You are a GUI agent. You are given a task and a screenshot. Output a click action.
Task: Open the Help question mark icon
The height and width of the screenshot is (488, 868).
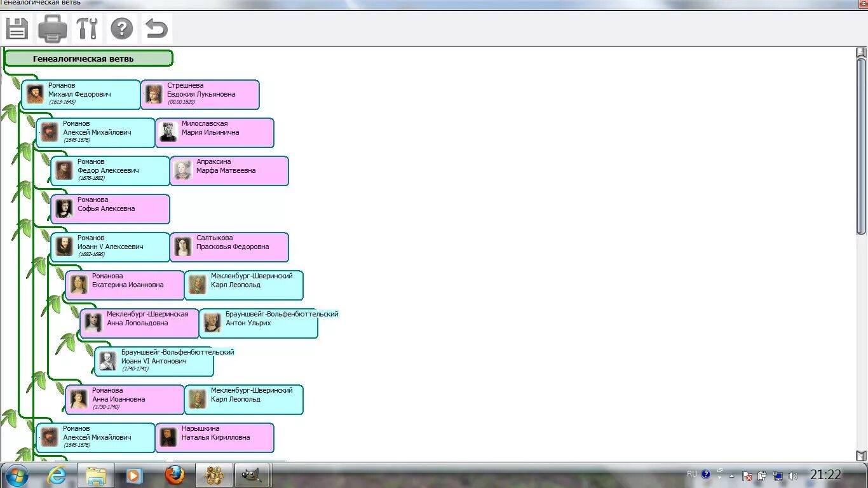(x=122, y=29)
